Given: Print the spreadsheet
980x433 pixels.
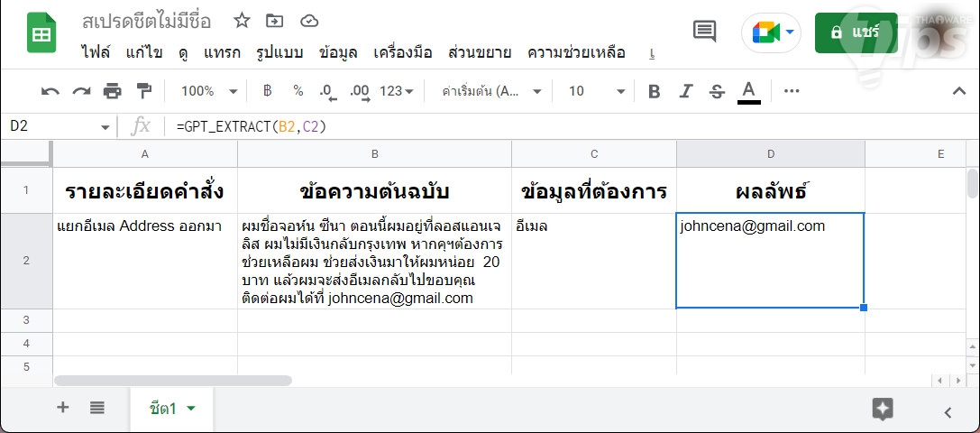Looking at the screenshot, I should pyautogui.click(x=113, y=91).
